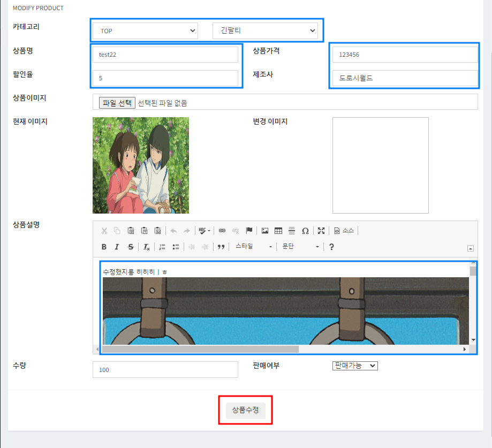The width and height of the screenshot is (492, 448).
Task: Click the Undo arrow in editor
Action: coord(173,231)
